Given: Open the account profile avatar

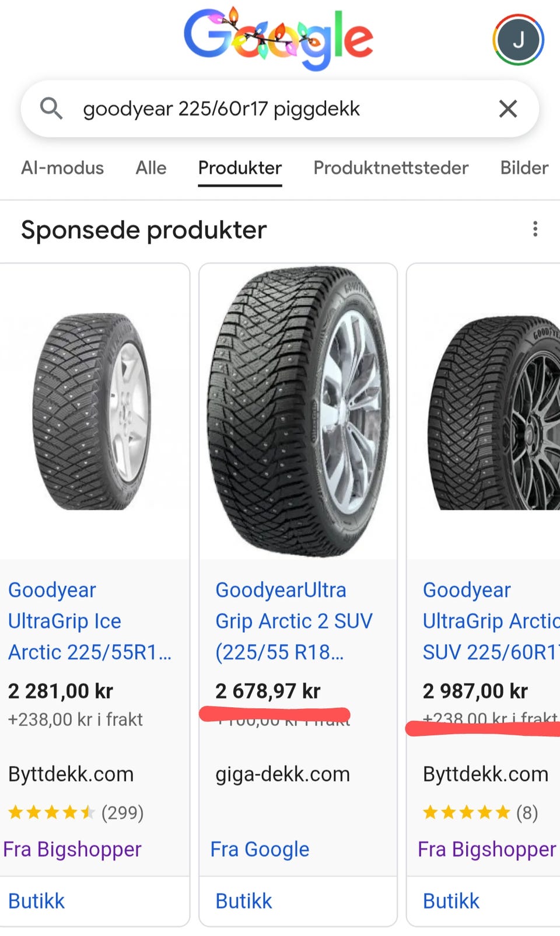Looking at the screenshot, I should [x=518, y=40].
